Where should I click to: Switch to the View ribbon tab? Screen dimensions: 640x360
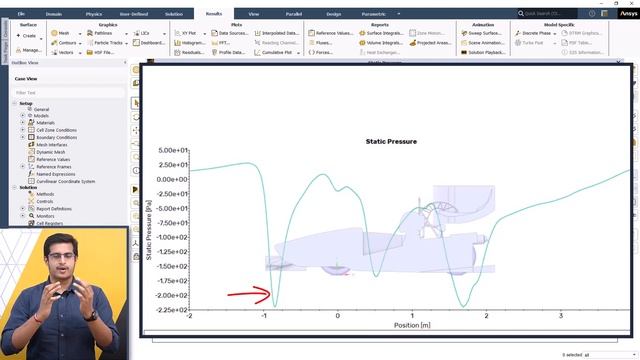[253, 13]
